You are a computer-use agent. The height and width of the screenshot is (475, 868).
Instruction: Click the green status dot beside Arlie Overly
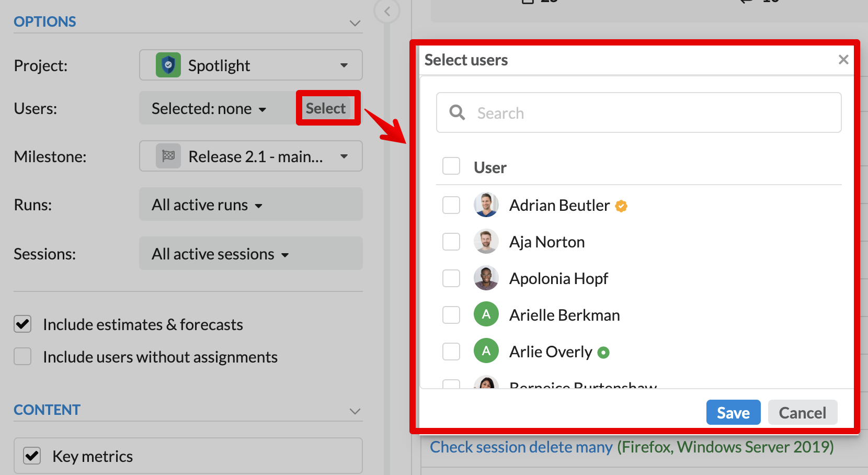click(603, 353)
